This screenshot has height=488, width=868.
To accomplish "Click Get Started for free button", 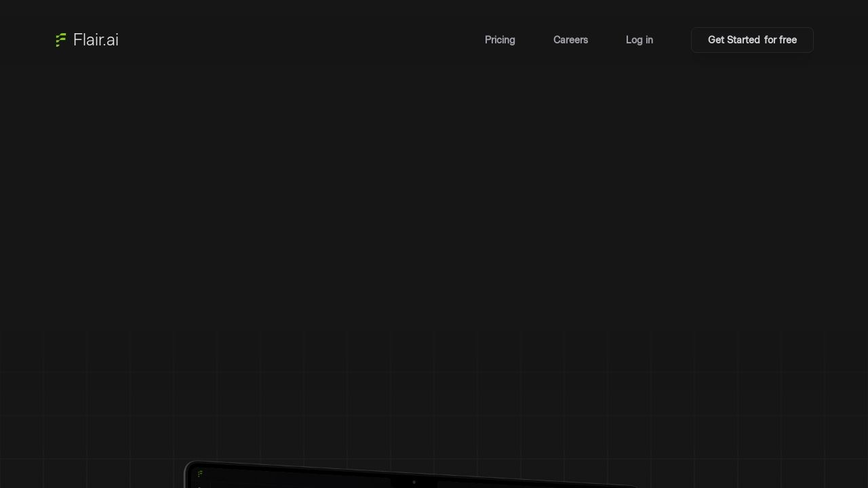I will (752, 40).
